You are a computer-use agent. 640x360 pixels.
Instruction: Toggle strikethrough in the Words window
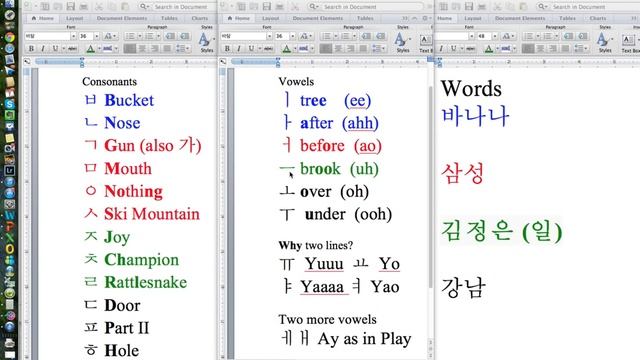471,49
